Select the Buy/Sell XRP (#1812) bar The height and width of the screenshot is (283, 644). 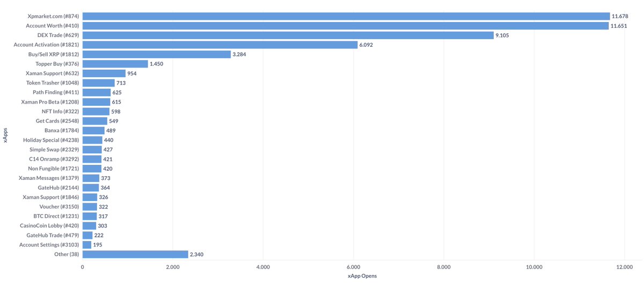(157, 54)
